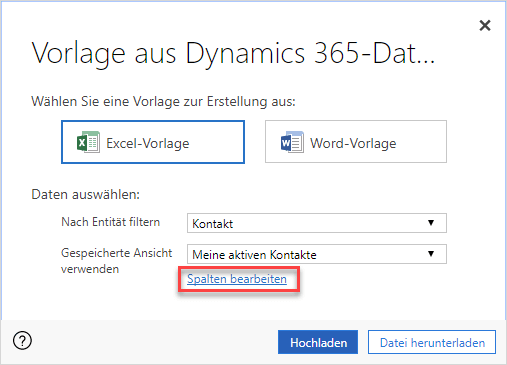Click the Datei herunterladen button
The image size is (507, 365).
pos(432,342)
